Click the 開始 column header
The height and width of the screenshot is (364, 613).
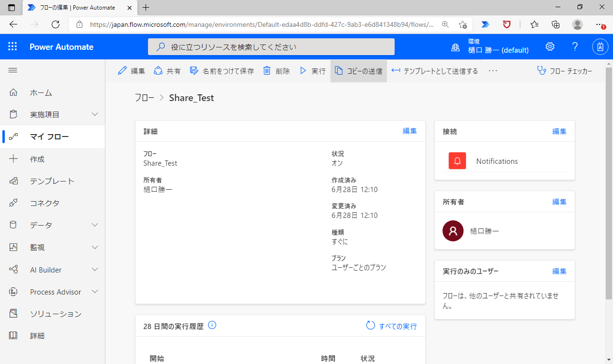coord(157,358)
